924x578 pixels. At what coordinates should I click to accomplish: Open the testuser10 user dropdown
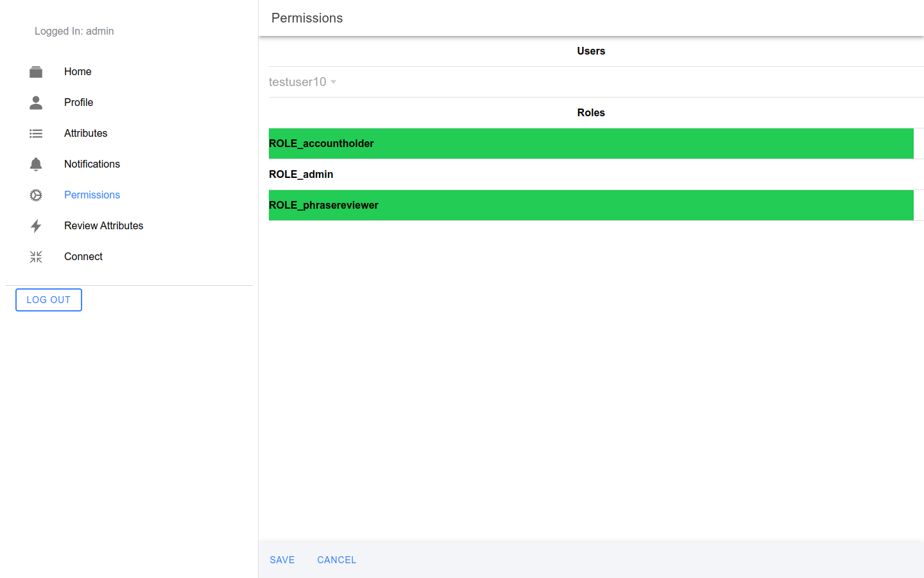pos(298,82)
